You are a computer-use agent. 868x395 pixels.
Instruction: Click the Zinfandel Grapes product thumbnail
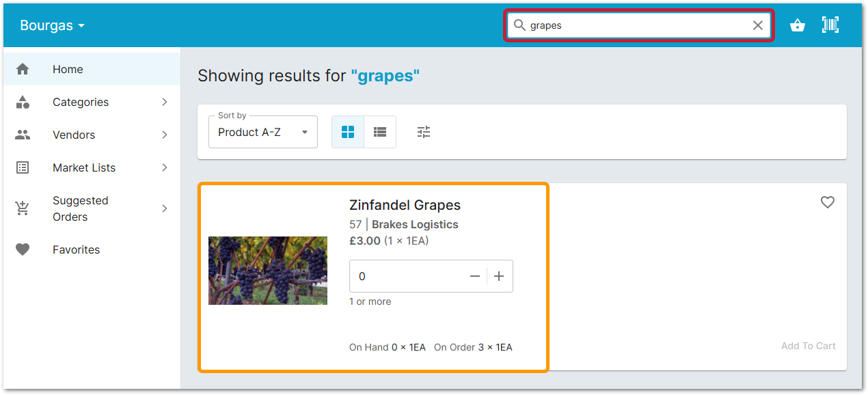click(268, 271)
